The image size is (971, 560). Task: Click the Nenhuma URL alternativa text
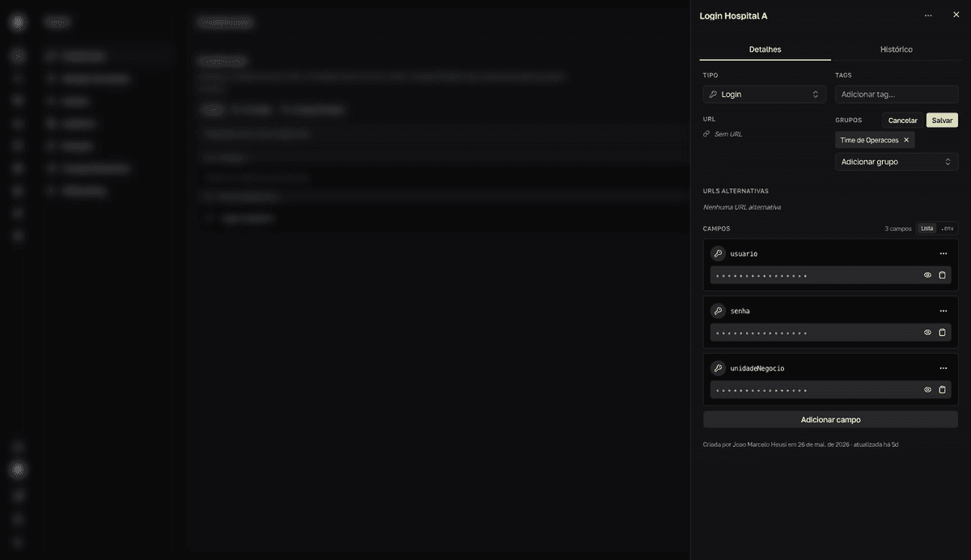click(742, 207)
